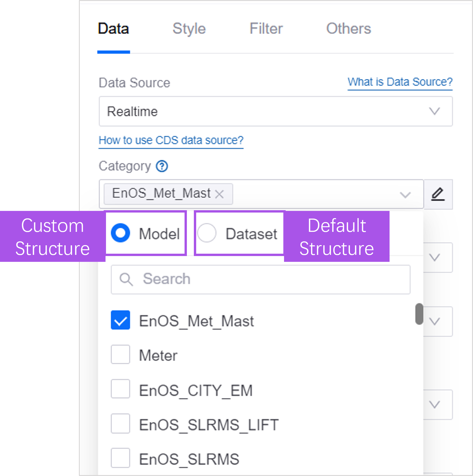This screenshot has height=476, width=473.
Task: Go to the Others tab
Action: click(x=348, y=29)
